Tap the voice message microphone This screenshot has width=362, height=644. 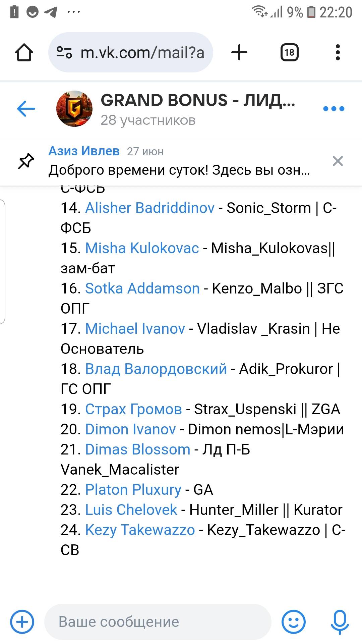click(x=340, y=622)
